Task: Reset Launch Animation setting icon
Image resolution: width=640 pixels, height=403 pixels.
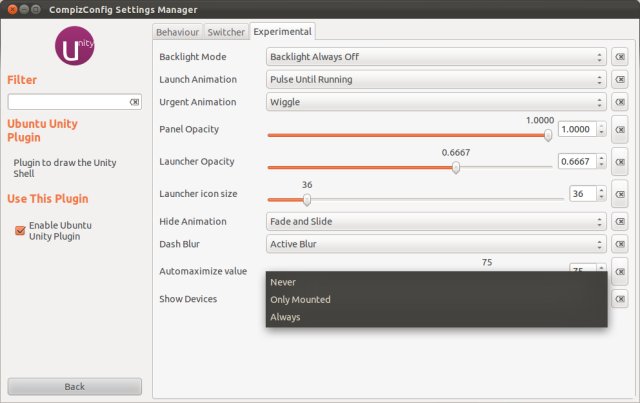Action: [620, 79]
